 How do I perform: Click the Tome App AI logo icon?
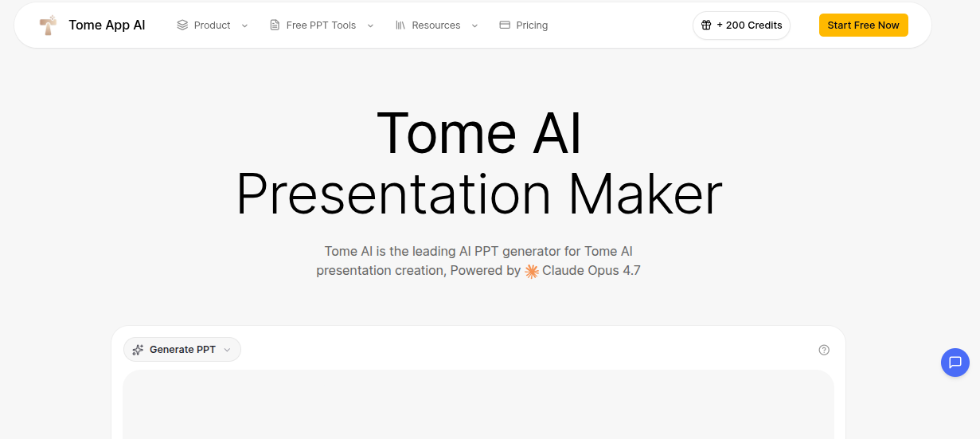point(49,25)
